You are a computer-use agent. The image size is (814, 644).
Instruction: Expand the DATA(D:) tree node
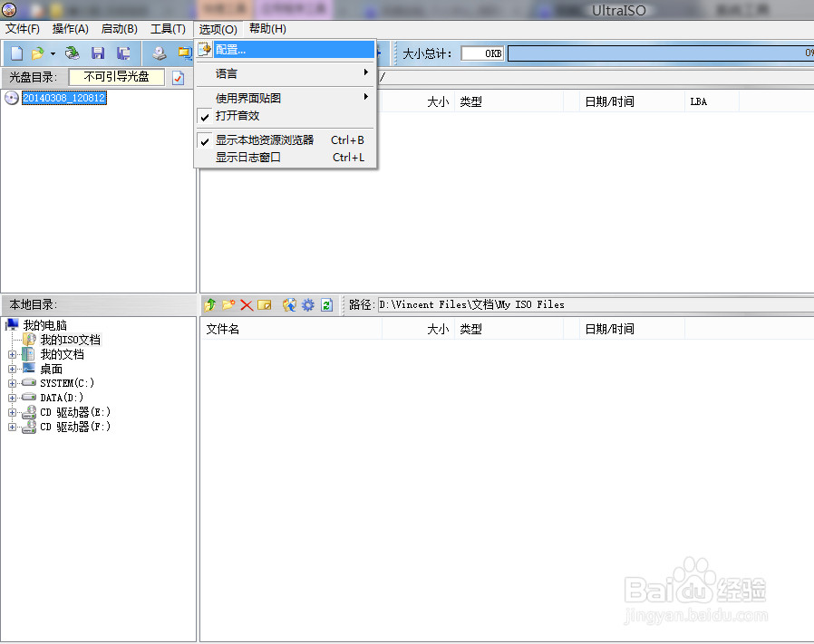point(12,398)
